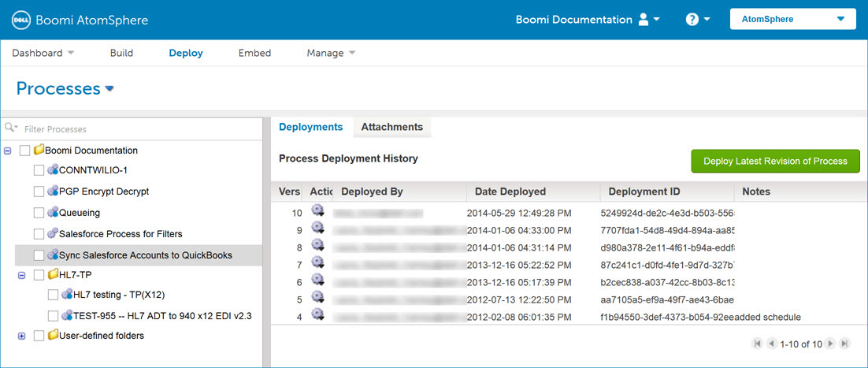Check the CONNTWILIO-1 checkbox
Viewport: 868px width, 368px height.
point(39,169)
